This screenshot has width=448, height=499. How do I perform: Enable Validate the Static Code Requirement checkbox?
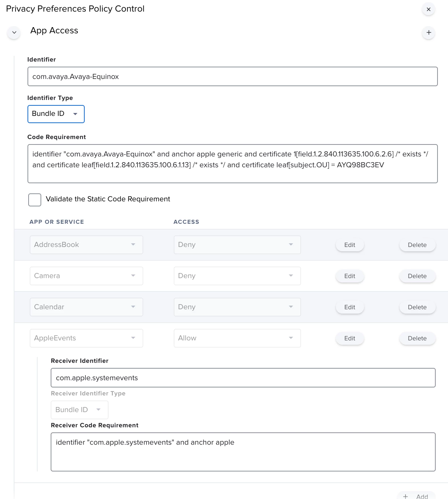click(x=35, y=200)
